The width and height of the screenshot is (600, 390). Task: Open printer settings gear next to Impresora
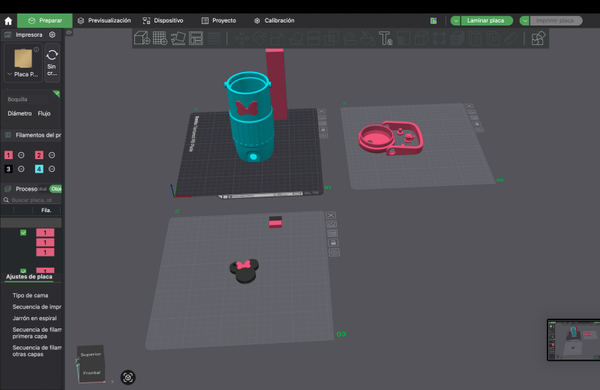52,35
